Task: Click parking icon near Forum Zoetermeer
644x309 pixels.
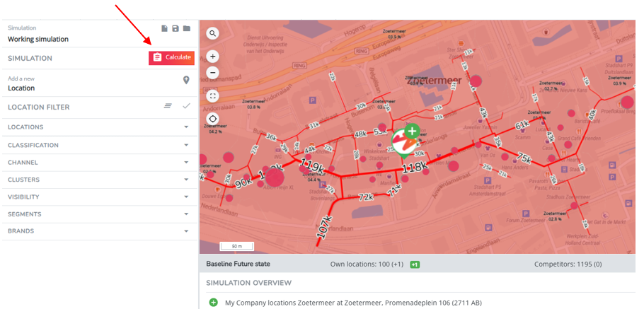Action: [x=525, y=214]
